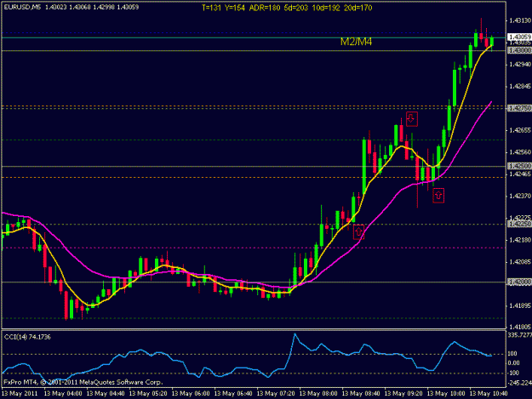This screenshot has height=399, width=532.
Task: Click the 1.41805 price axis label
Action: (520, 327)
